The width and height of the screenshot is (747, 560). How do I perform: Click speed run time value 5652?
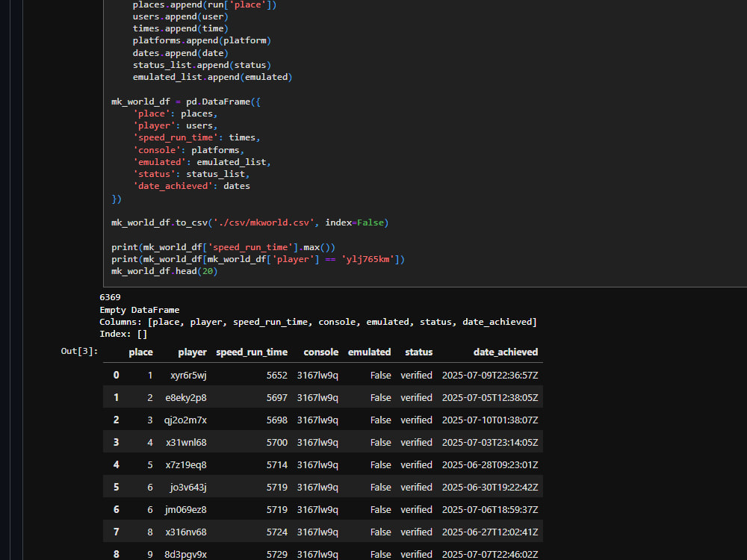[x=277, y=376]
